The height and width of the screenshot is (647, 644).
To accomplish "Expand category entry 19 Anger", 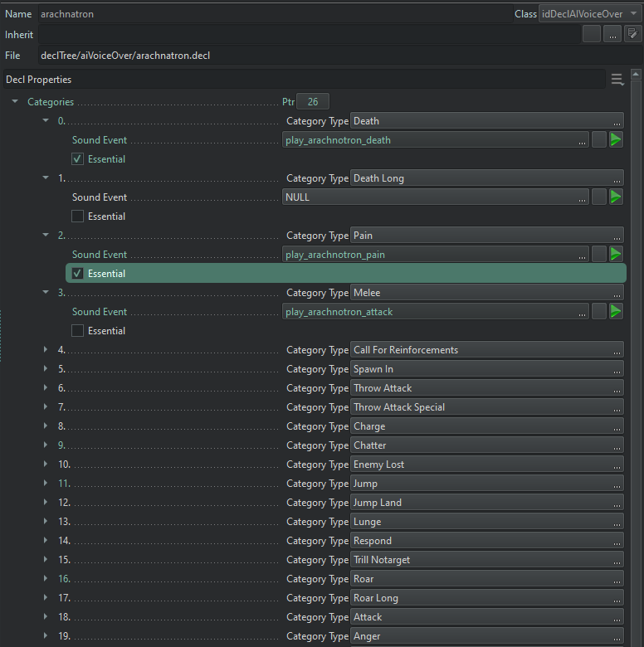I will [46, 635].
